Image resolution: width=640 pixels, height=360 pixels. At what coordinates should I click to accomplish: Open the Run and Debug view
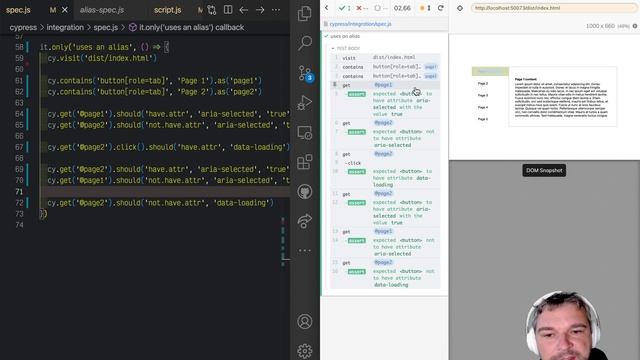(x=304, y=103)
